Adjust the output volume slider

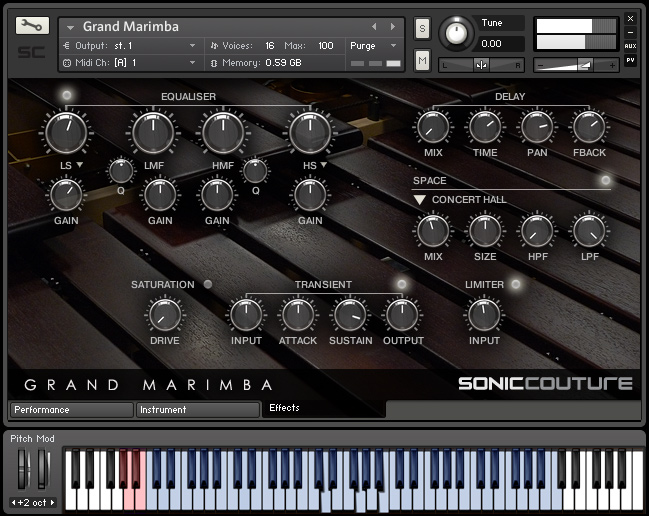pos(576,65)
